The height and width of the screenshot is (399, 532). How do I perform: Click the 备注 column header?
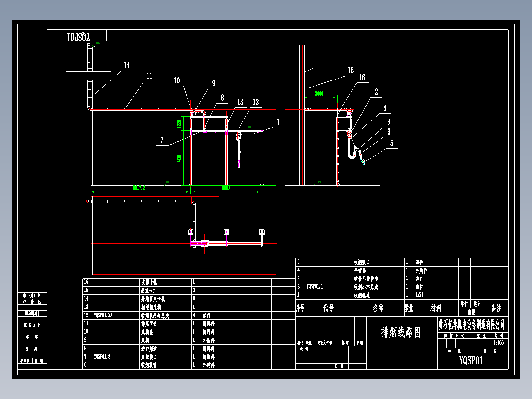[x=496, y=308]
